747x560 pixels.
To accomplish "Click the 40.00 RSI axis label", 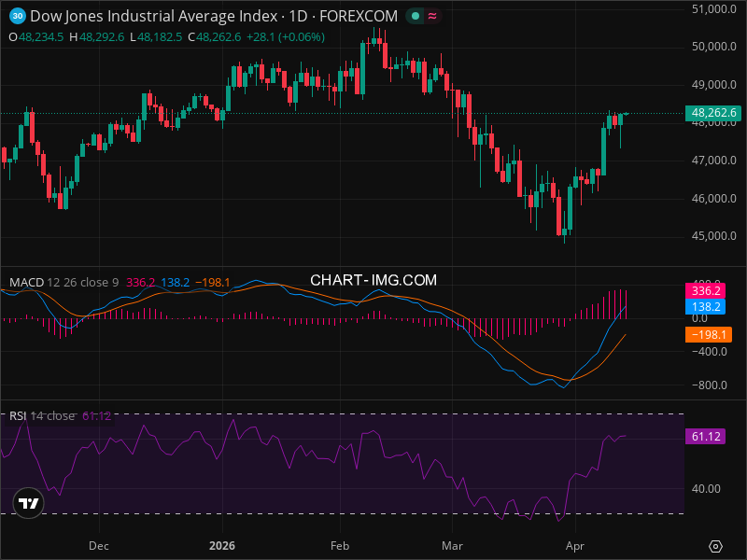I will 706,489.
